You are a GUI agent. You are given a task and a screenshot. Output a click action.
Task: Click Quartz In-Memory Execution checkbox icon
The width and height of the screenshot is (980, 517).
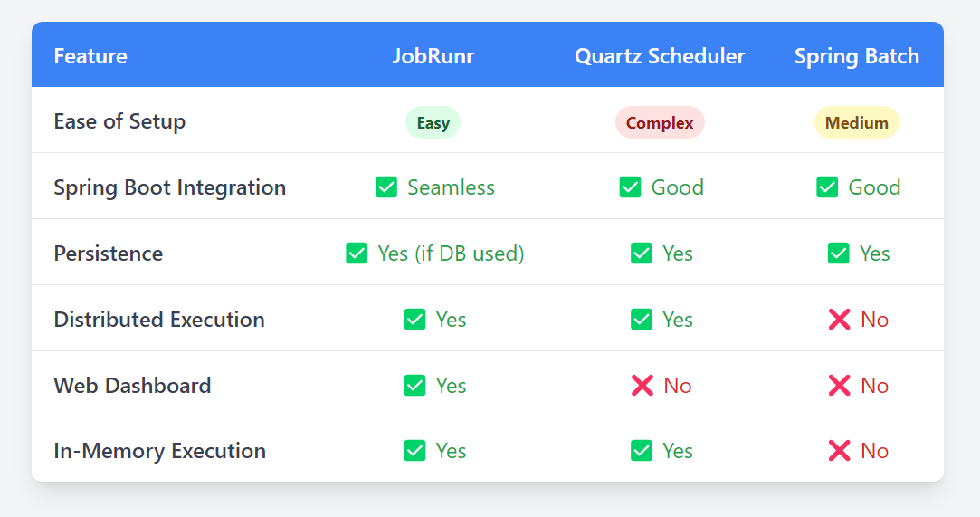click(x=642, y=451)
